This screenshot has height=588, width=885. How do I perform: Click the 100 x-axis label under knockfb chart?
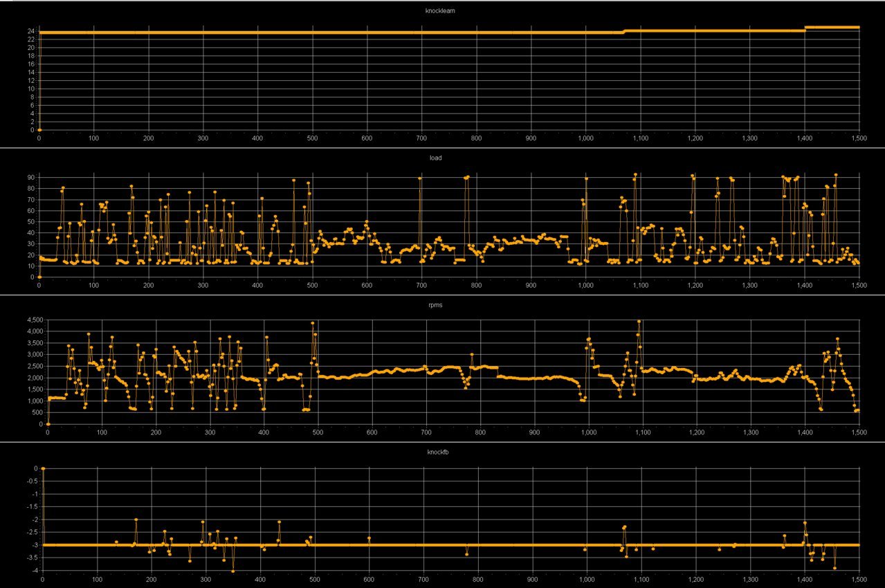pyautogui.click(x=97, y=579)
